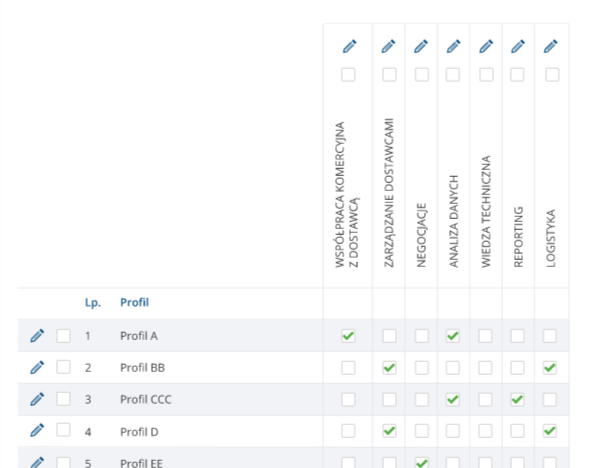
Task: Tick the Reporting column header checkbox
Action: [517, 74]
